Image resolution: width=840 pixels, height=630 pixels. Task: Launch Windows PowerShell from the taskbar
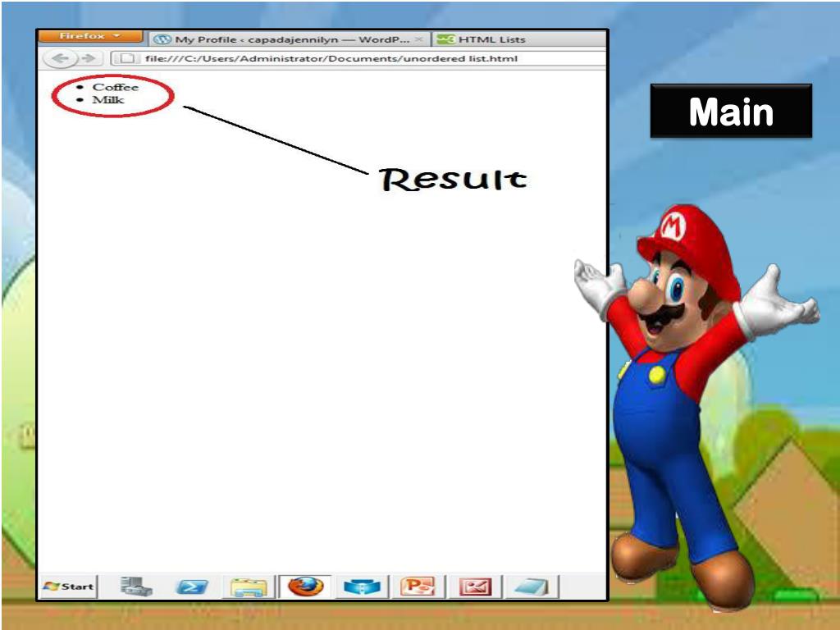(x=192, y=587)
